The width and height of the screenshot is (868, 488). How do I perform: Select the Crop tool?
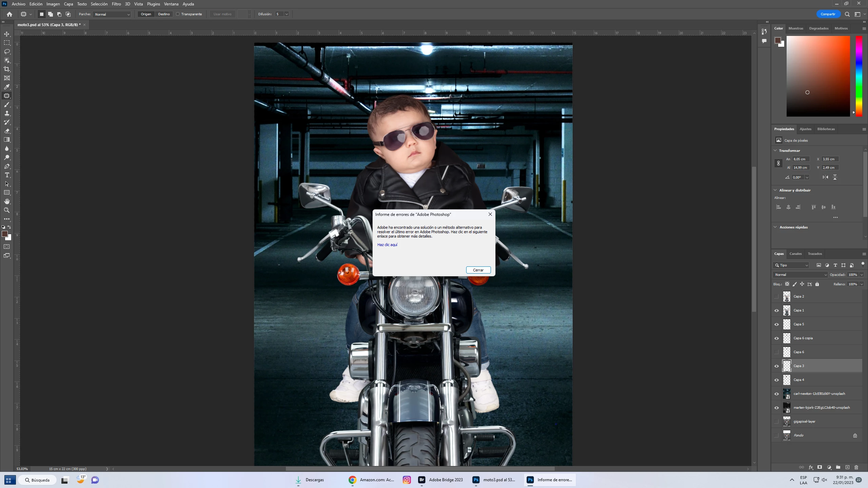[7, 69]
